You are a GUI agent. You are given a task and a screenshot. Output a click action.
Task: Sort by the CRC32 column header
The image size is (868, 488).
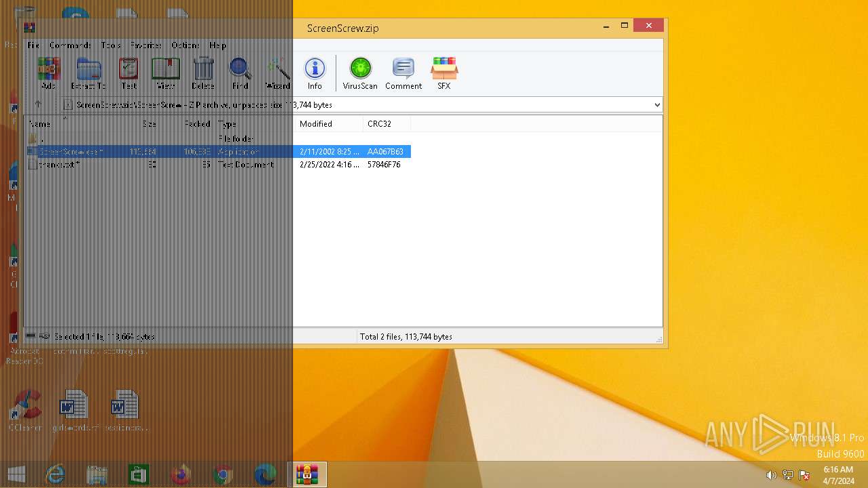click(x=387, y=124)
